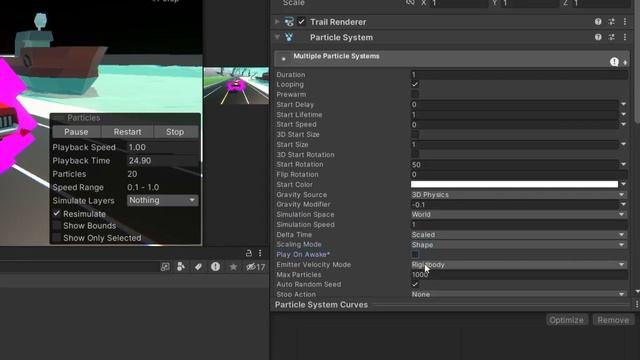Open the Simulation Space dropdown

(x=518, y=214)
